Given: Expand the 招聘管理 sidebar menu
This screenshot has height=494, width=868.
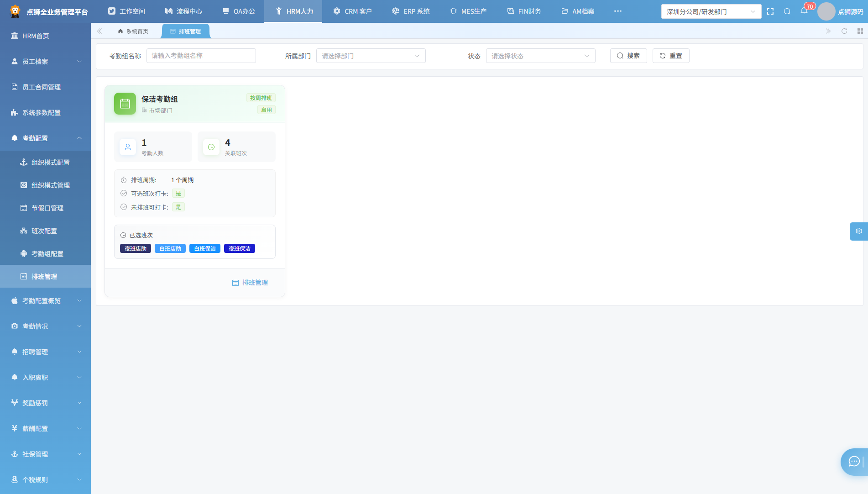Looking at the screenshot, I should click(46, 352).
